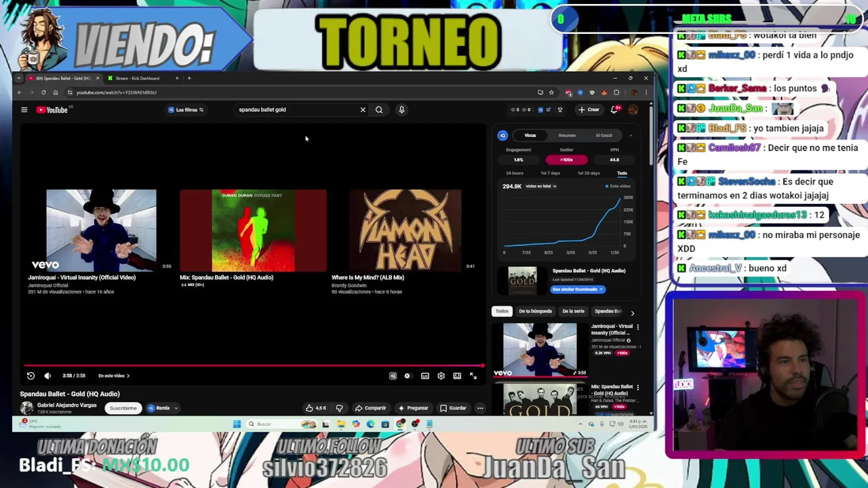Enter fullscreen video mode
This screenshot has height=488, width=868.
pos(473,375)
